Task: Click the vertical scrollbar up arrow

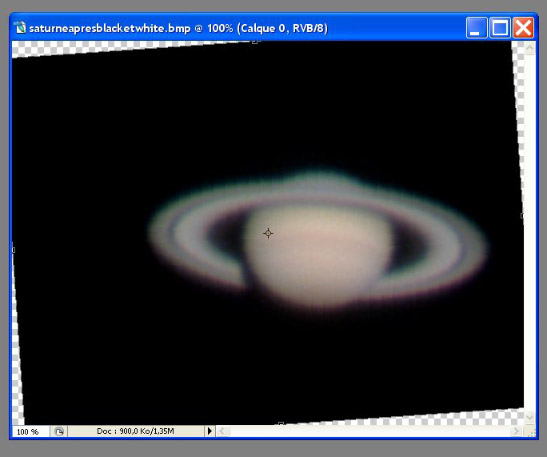Action: (530, 48)
